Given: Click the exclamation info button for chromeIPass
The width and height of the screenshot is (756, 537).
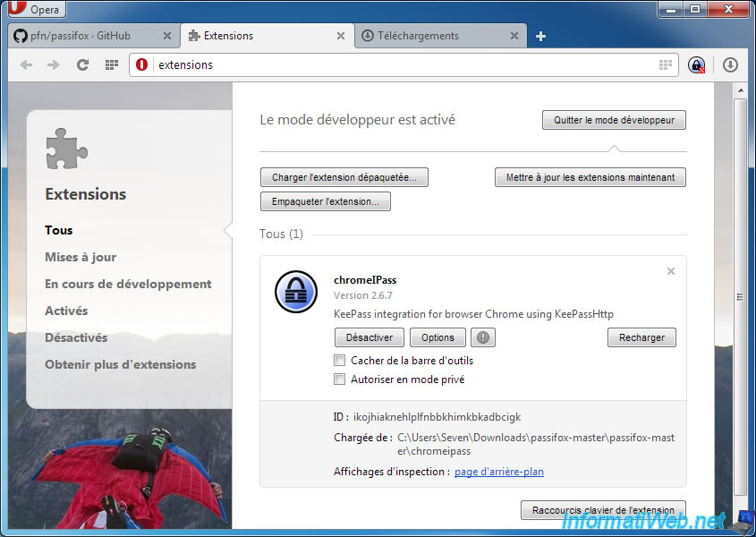Looking at the screenshot, I should [x=482, y=337].
